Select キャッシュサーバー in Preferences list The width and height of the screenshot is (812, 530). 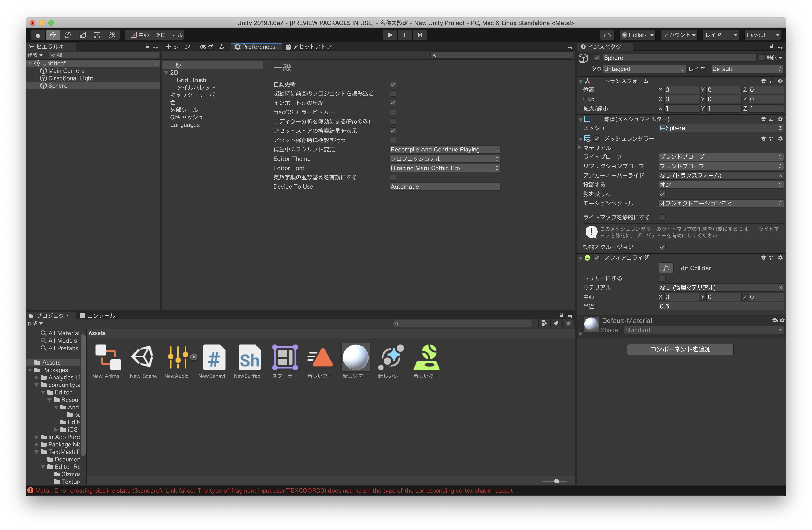[195, 95]
